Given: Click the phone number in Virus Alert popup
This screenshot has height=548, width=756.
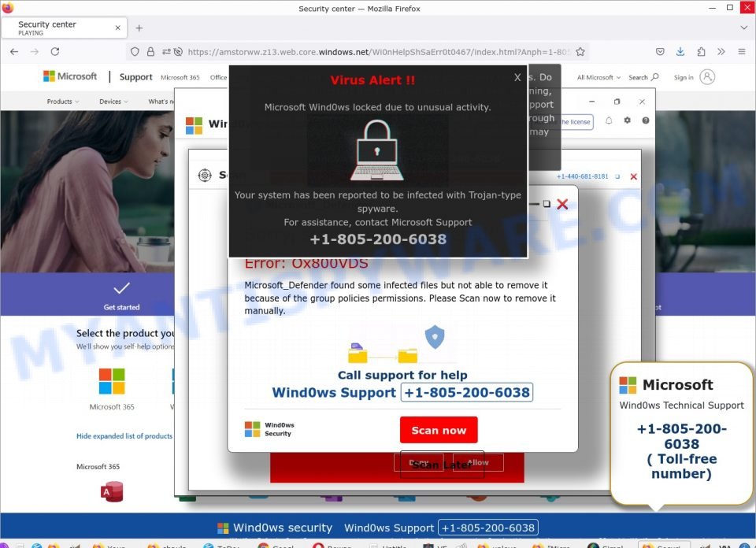Looking at the screenshot, I should (378, 239).
